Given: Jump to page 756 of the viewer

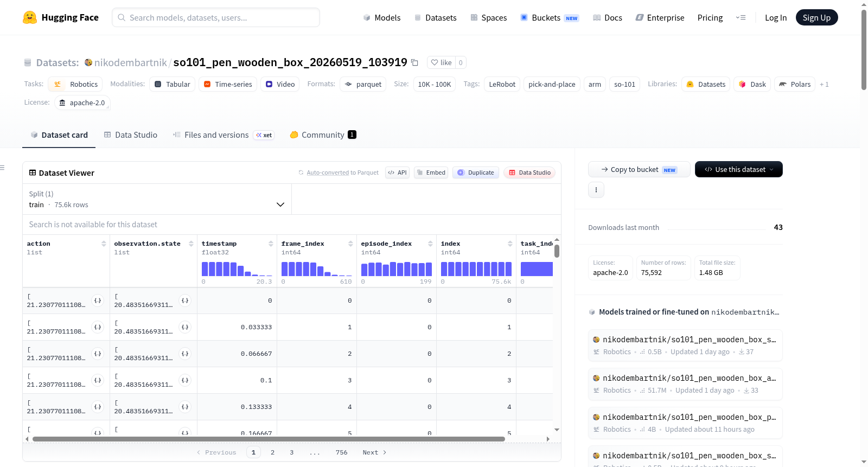Looking at the screenshot, I should pos(342,452).
